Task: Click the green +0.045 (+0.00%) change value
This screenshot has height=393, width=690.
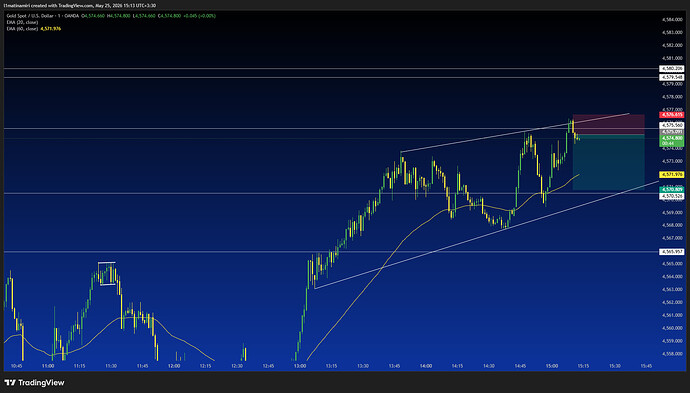Action: (x=200, y=16)
